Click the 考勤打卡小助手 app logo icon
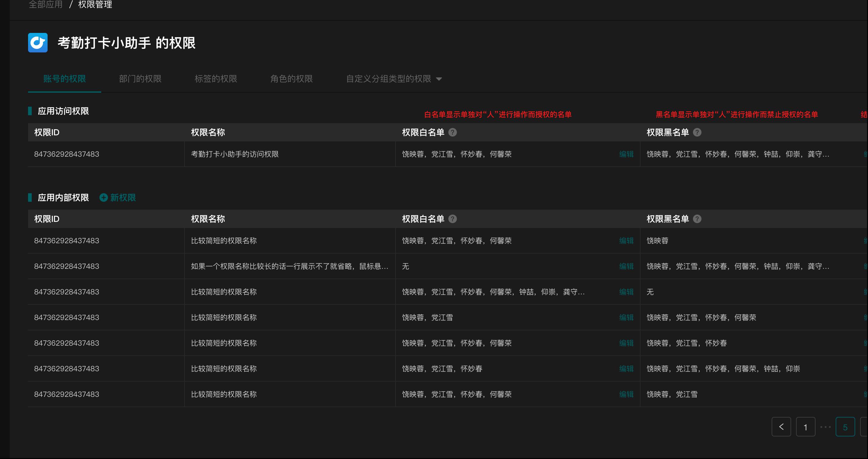The height and width of the screenshot is (459, 868). pyautogui.click(x=38, y=43)
